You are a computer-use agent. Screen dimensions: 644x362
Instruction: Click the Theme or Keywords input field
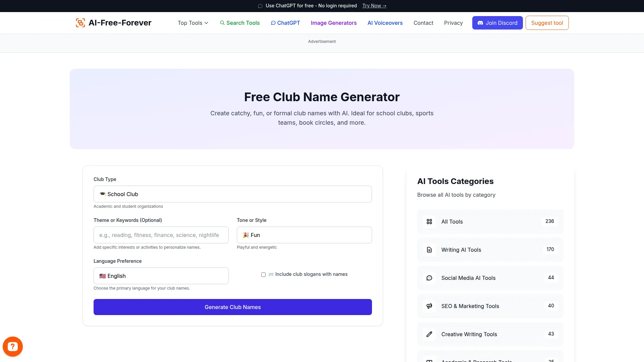pos(161,235)
